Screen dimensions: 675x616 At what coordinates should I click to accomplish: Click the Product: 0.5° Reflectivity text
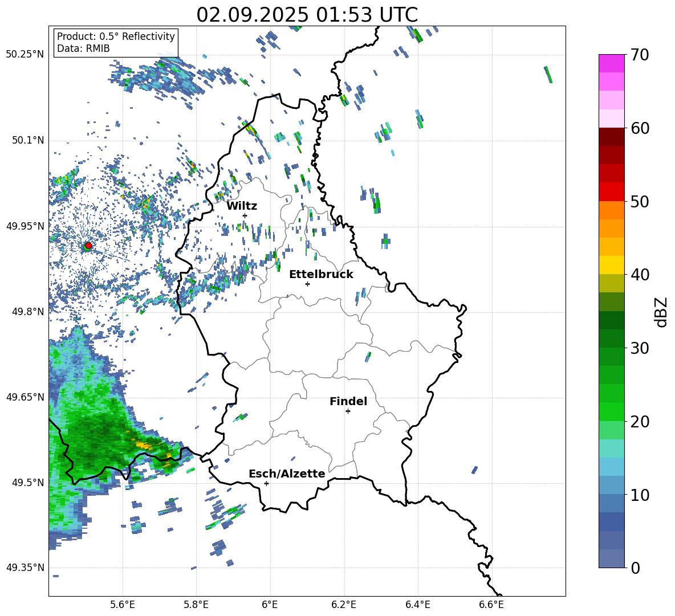[x=116, y=36]
